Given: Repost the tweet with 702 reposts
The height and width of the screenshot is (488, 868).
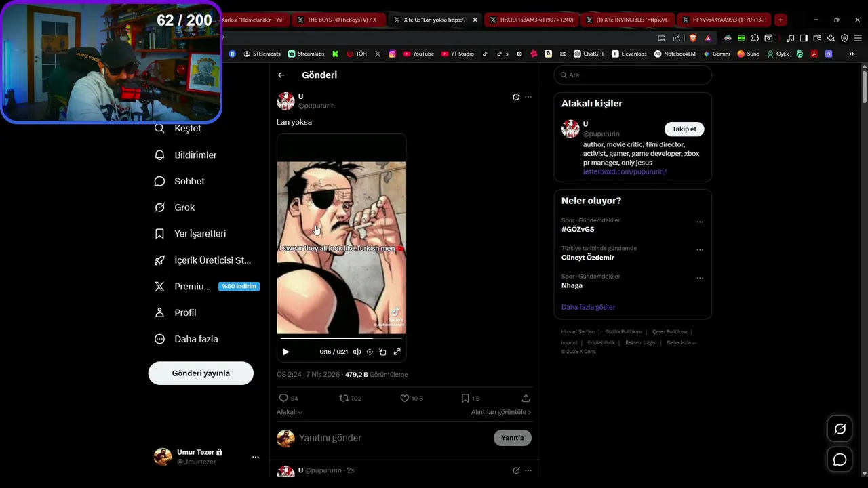Looking at the screenshot, I should click(x=350, y=398).
